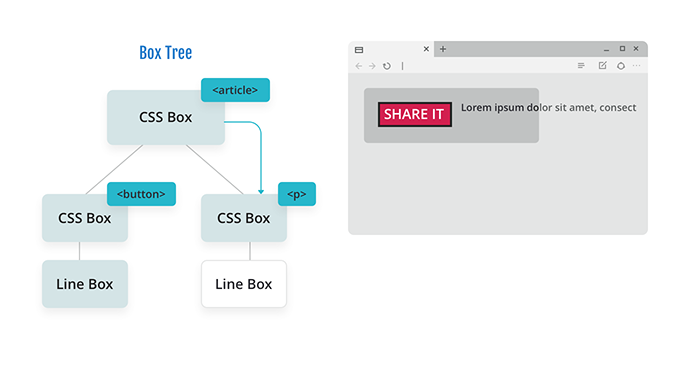Click the white Line Box
Screen dimensions: 696x379
pos(244,284)
